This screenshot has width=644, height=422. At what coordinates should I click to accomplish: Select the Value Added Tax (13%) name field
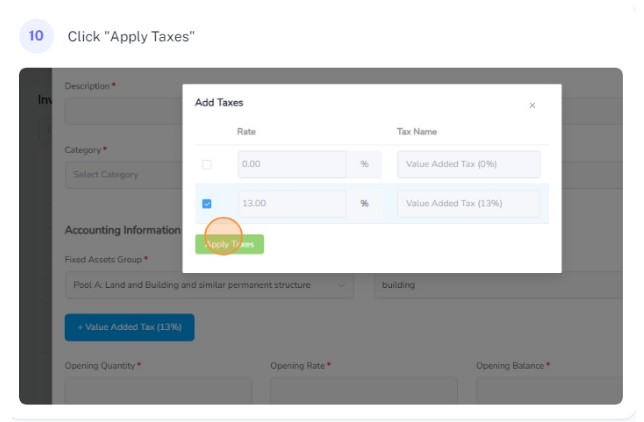pos(469,203)
